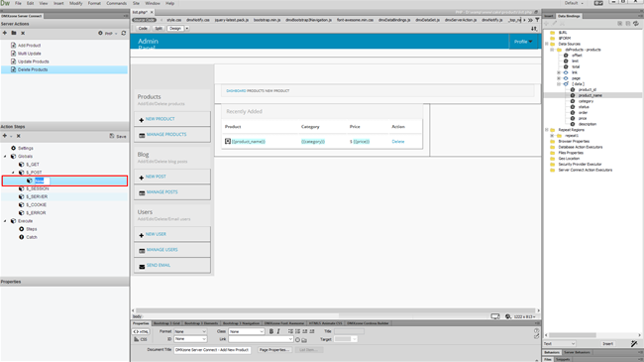Collapse the Data Sources folder
This screenshot has width=644, height=362.
(547, 44)
